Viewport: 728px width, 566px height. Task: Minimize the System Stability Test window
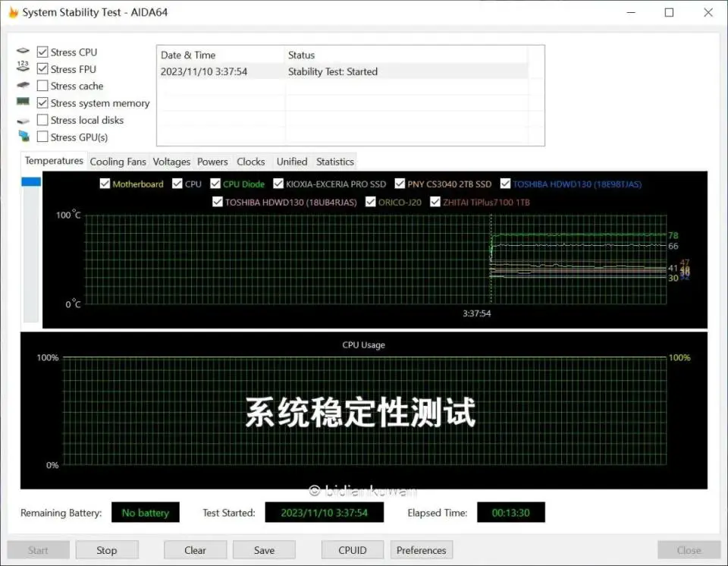point(631,13)
